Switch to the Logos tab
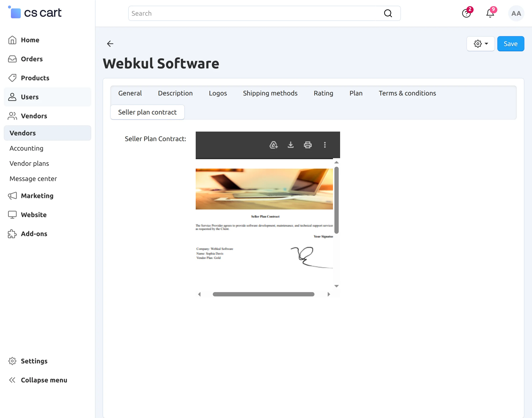Viewport: 532px width, 418px height. [218, 93]
